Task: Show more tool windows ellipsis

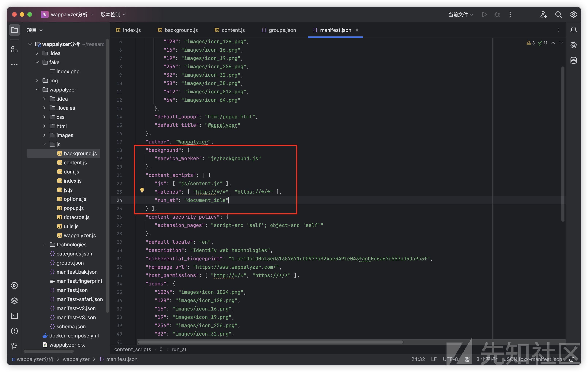Action: pyautogui.click(x=14, y=65)
